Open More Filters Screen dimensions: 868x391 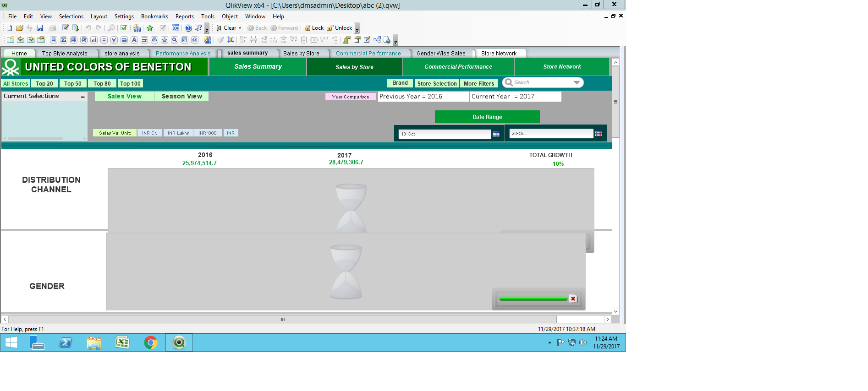pos(479,84)
